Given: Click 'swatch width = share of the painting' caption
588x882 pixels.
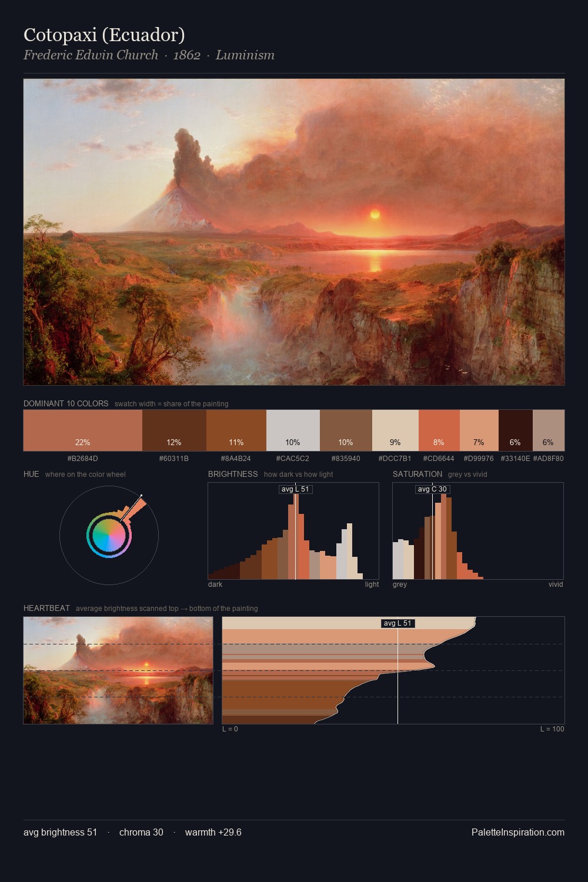Looking at the screenshot, I should (172, 404).
